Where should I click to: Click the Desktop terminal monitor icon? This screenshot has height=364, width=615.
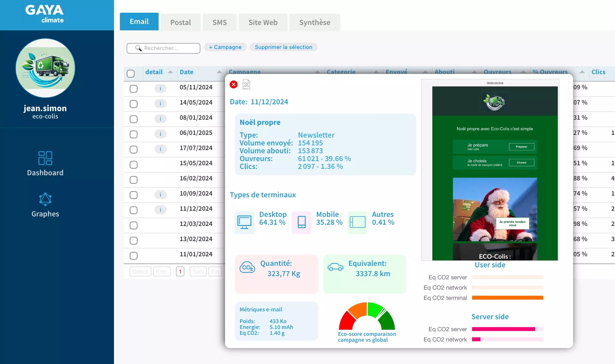(x=244, y=222)
